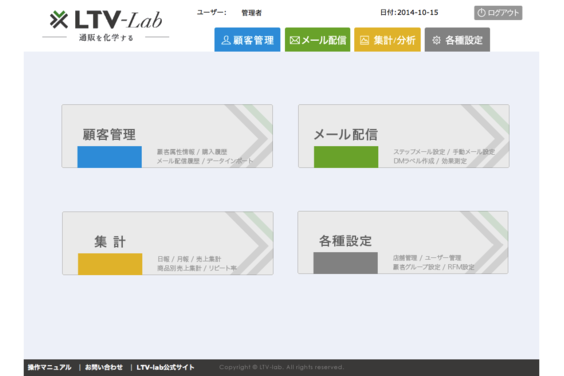Viewport: 564px width, 376px height.
Task: Click the DMラベル作成 / 効果測定 text
Action: click(430, 161)
